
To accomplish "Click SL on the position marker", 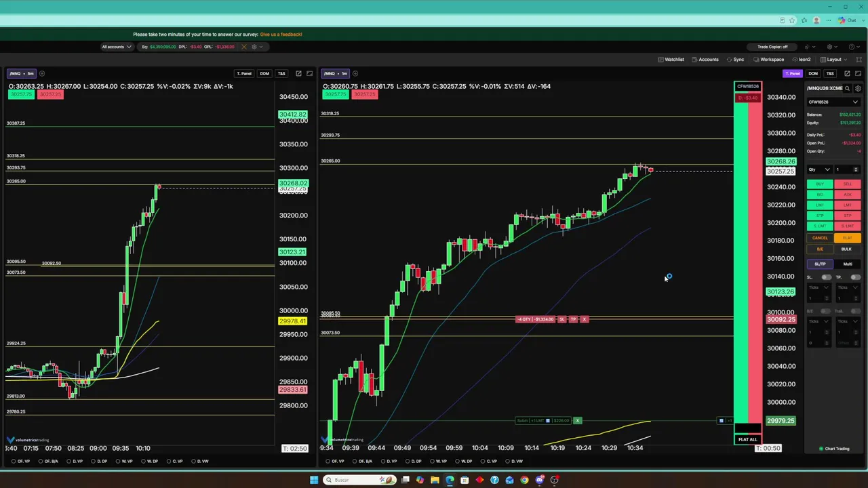I will click(561, 319).
